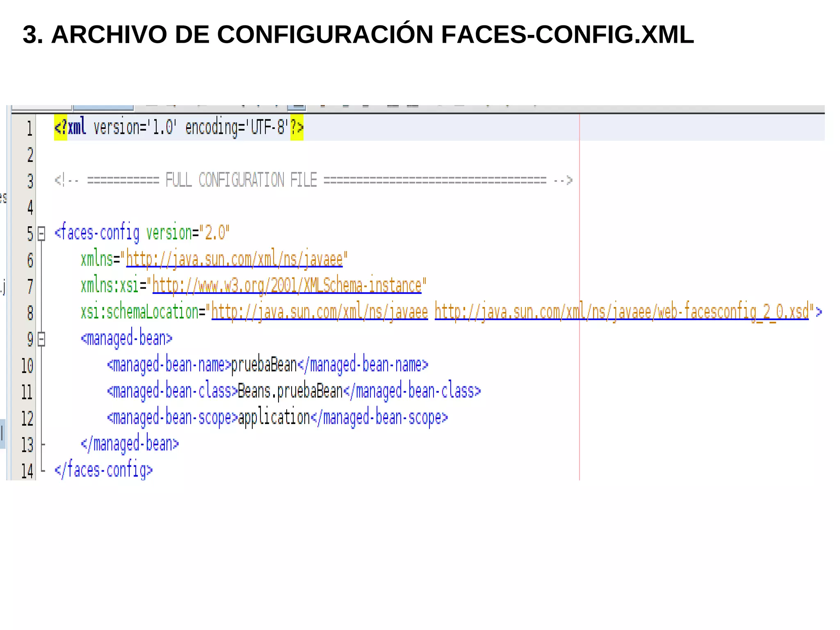840x630 pixels.
Task: Click the encoding='UTF-8' attribute text
Action: tap(237, 127)
